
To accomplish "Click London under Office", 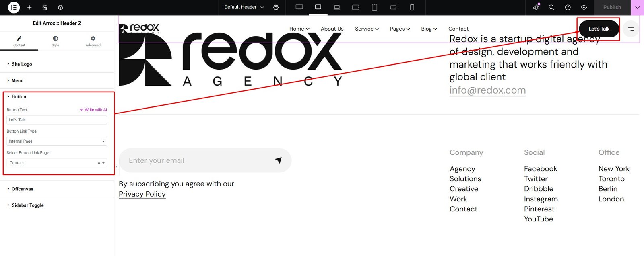I will tap(611, 199).
